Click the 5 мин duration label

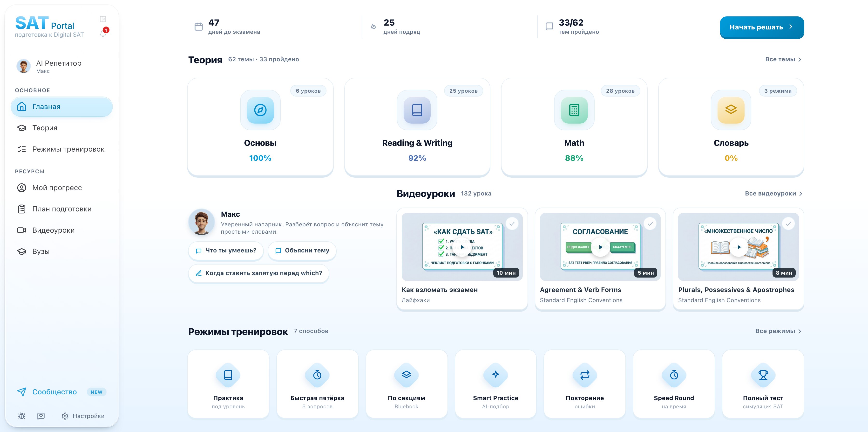pos(646,273)
